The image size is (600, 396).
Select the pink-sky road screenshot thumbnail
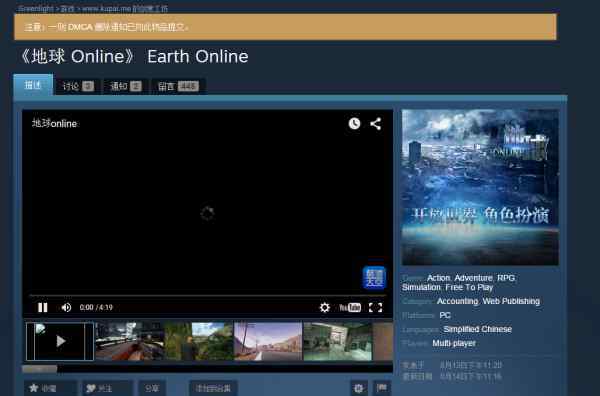[268, 341]
